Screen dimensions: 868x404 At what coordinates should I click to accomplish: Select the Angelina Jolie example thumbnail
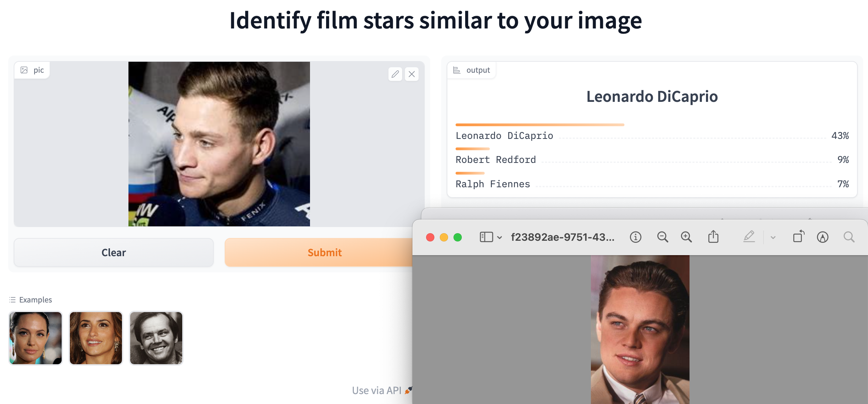coord(36,338)
